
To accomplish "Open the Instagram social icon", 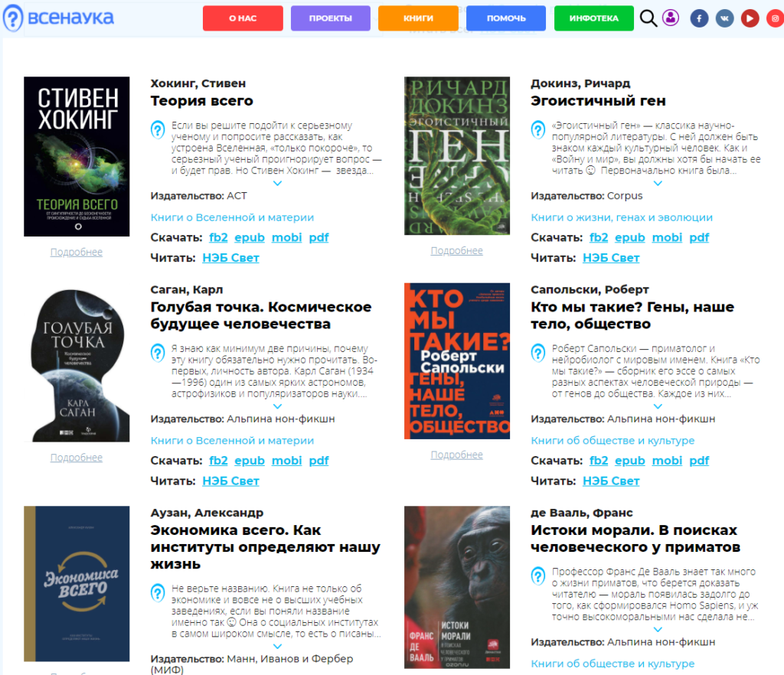I will pyautogui.click(x=775, y=18).
